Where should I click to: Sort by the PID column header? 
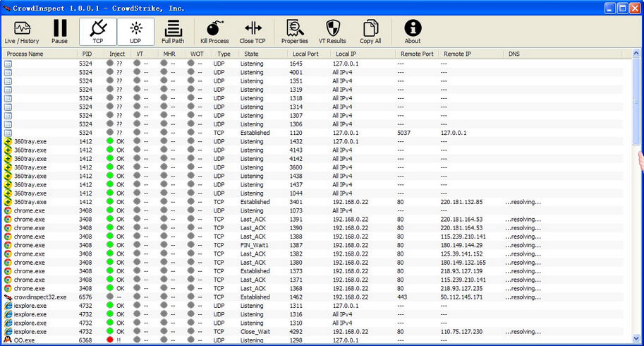click(87, 54)
